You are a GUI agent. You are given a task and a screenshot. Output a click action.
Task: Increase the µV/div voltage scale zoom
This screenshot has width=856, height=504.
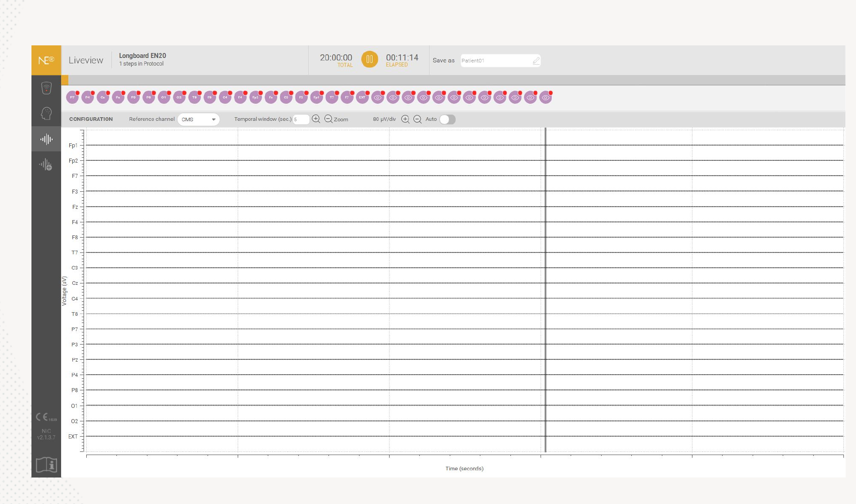tap(405, 119)
